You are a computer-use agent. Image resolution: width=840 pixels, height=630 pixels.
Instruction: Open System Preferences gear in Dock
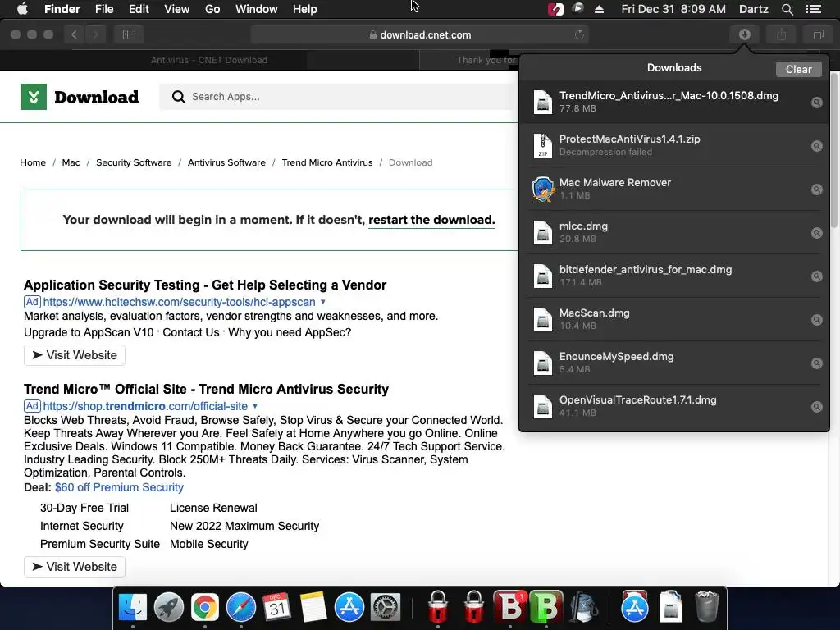pos(386,608)
